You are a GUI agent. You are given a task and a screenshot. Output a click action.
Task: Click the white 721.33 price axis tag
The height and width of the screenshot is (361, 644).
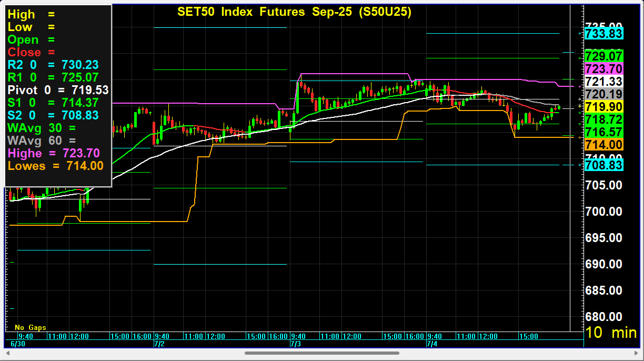pyautogui.click(x=604, y=82)
